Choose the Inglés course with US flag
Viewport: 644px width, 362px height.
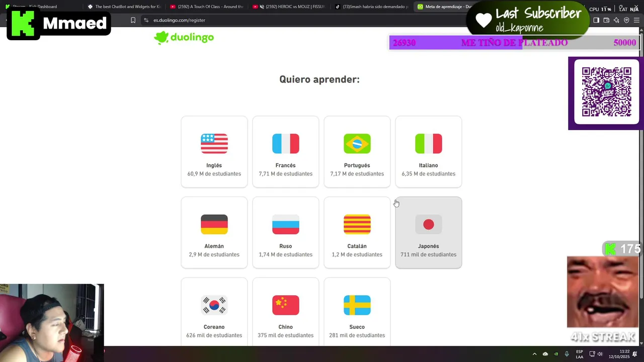[214, 152]
